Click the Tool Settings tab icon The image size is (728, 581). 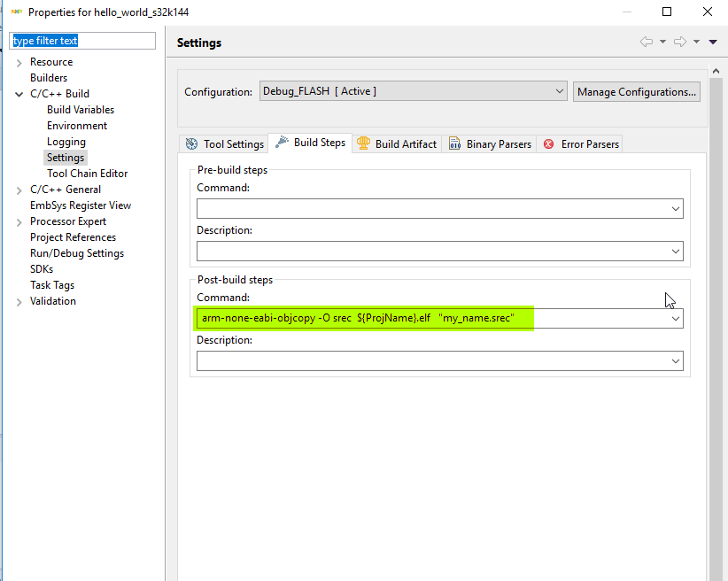[x=192, y=143]
